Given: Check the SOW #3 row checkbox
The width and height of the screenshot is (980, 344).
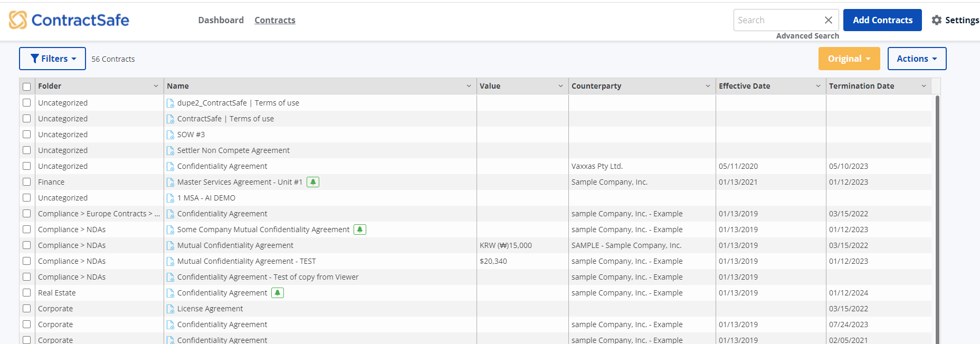Looking at the screenshot, I should pyautogui.click(x=27, y=135).
